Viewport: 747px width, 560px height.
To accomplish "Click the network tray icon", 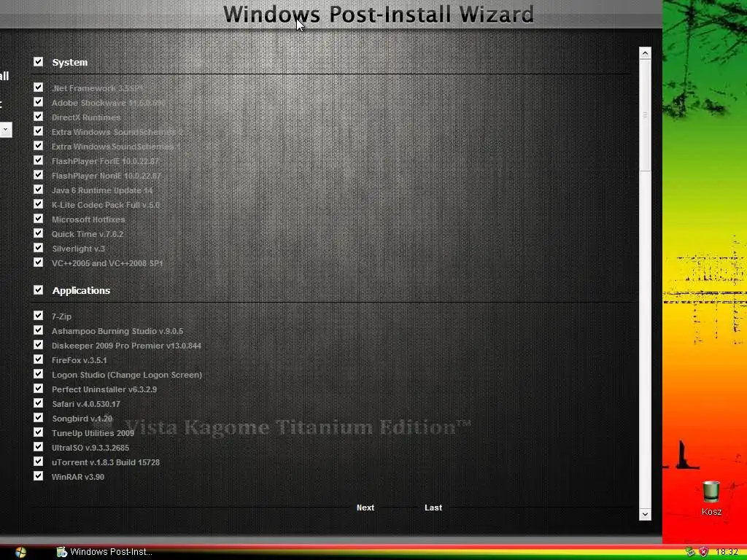I will (690, 552).
